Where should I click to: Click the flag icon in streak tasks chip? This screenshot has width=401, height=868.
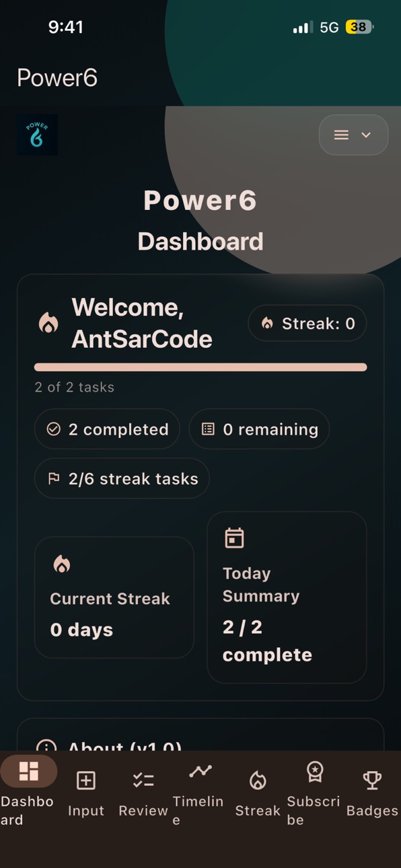(54, 478)
